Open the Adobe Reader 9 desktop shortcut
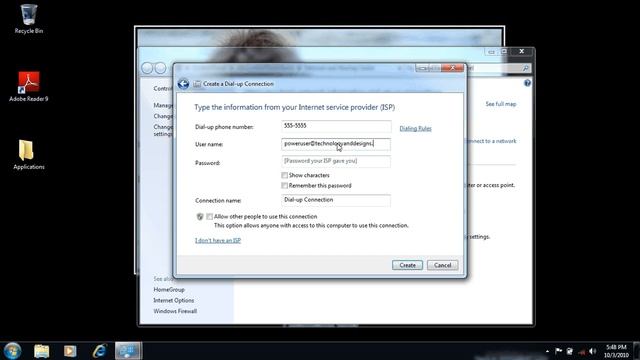640x360 pixels. pos(29,87)
